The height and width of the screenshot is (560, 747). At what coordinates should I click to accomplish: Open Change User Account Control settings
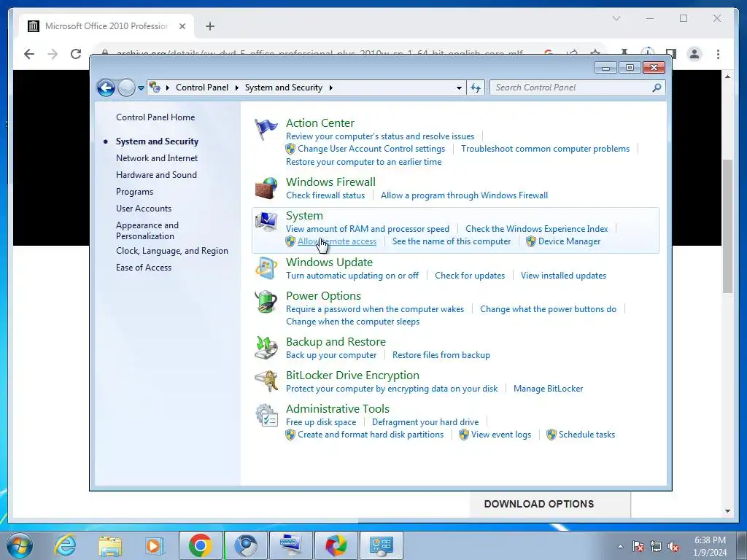(371, 149)
